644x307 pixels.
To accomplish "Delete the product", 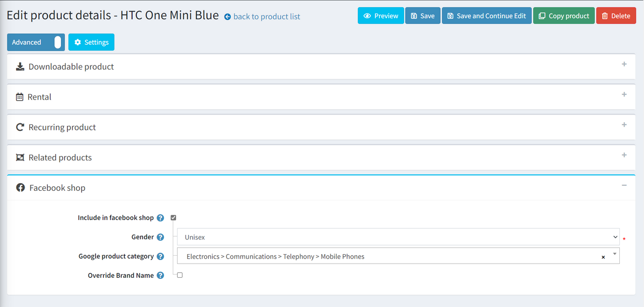I will tap(616, 16).
